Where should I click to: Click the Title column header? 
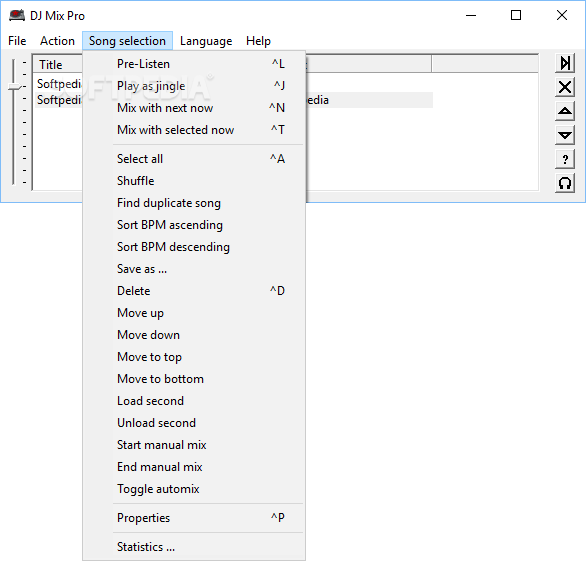click(x=58, y=64)
